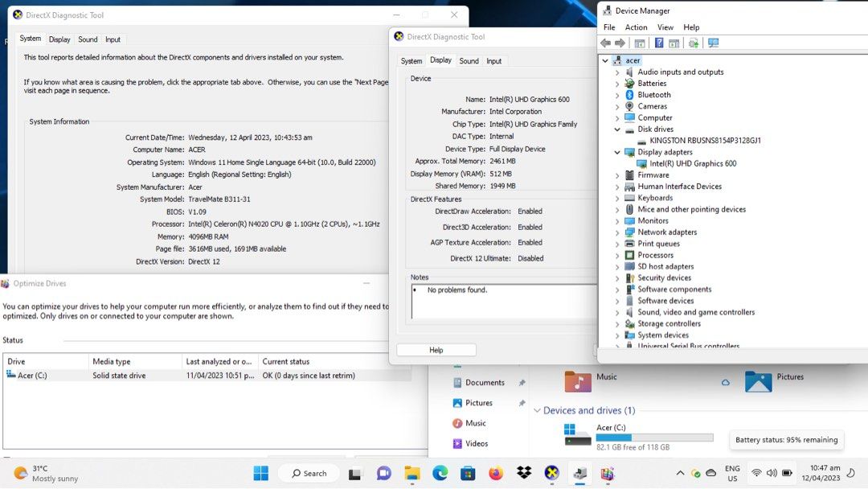Screen dimensions: 868x489
Task: Expand the Bluetooth device category
Action: (x=617, y=95)
